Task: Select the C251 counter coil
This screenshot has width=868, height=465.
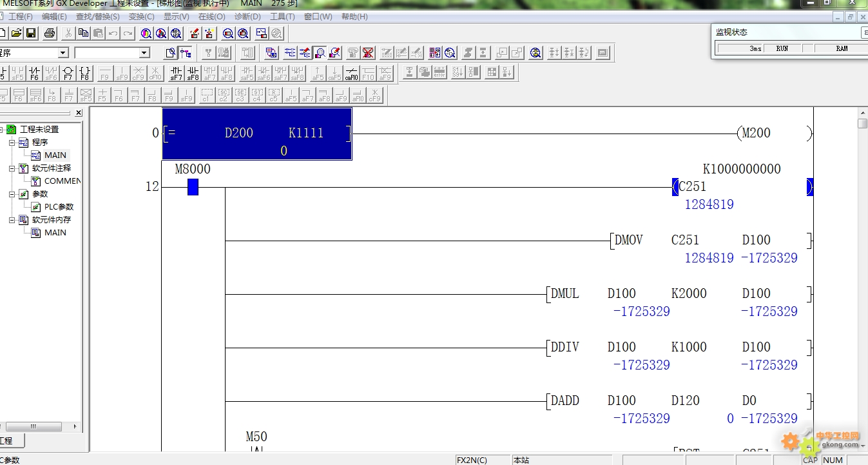Action: pyautogui.click(x=742, y=186)
